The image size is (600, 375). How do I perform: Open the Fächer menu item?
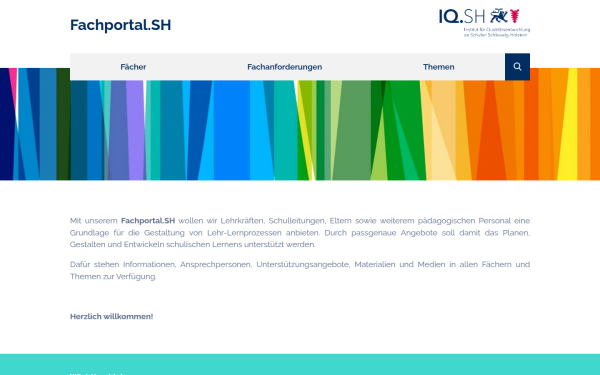133,67
